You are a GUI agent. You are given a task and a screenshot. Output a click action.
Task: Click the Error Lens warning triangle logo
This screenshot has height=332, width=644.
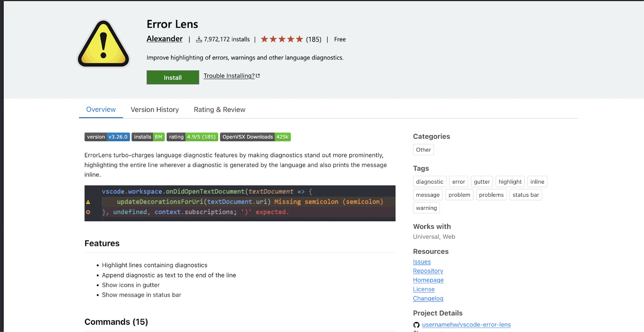pos(103,43)
